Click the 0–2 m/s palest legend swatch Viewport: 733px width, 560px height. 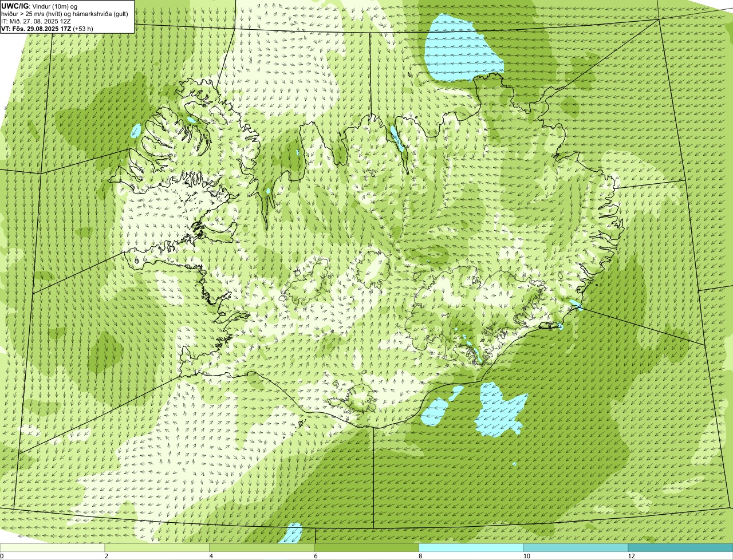coord(53,547)
